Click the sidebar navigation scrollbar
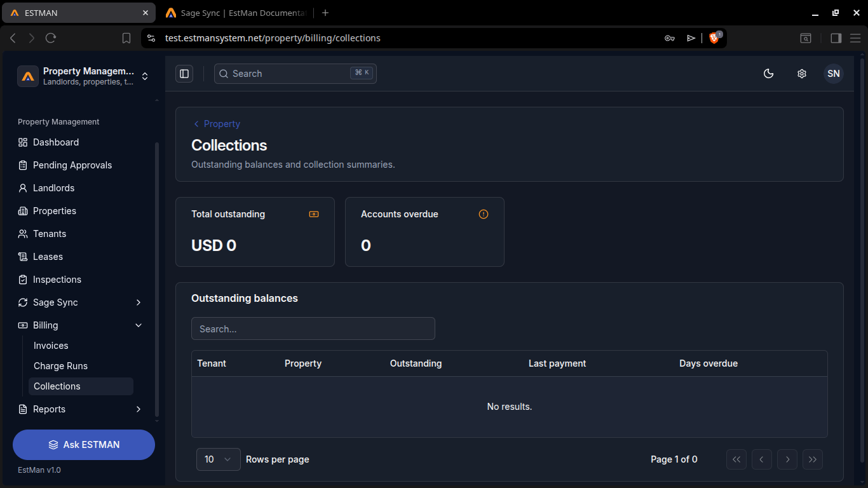 tap(157, 280)
